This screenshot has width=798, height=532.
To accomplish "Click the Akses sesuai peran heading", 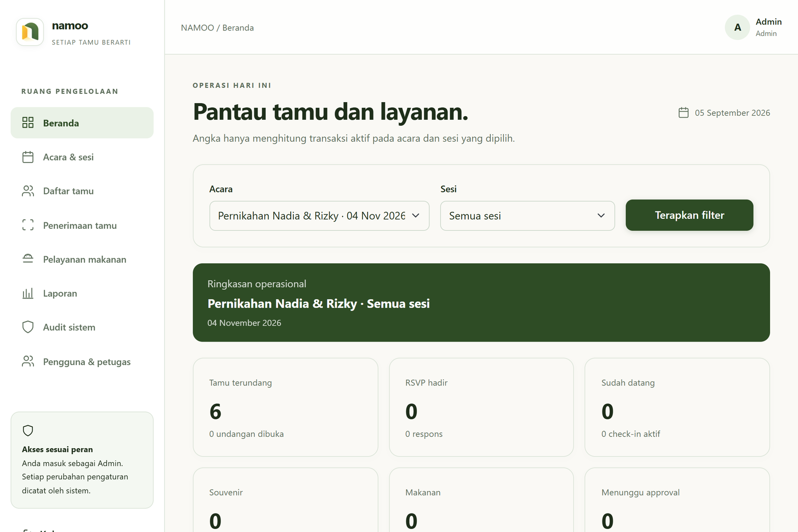I will coord(57,449).
